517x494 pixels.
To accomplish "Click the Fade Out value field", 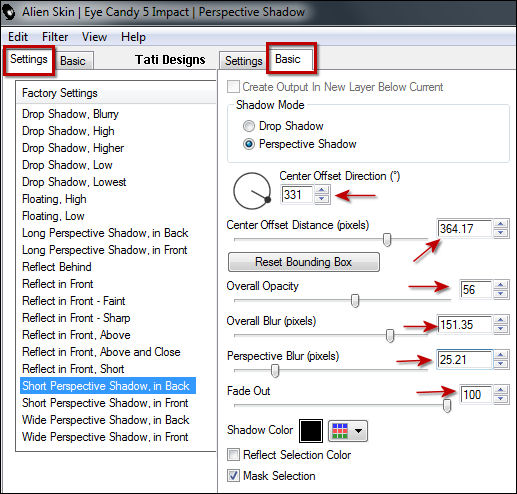I will [476, 395].
